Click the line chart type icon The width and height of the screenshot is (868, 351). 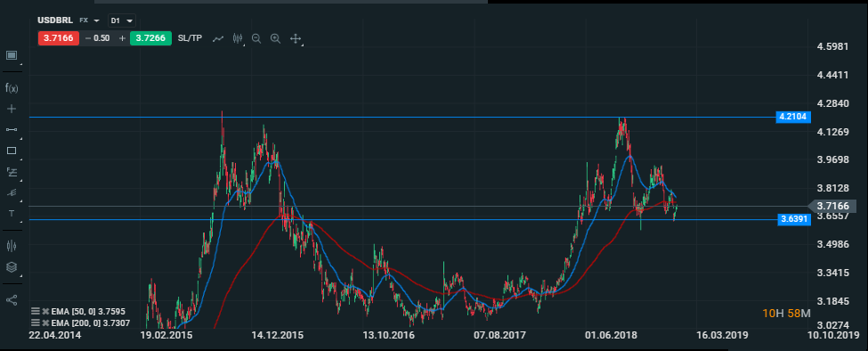pos(218,39)
